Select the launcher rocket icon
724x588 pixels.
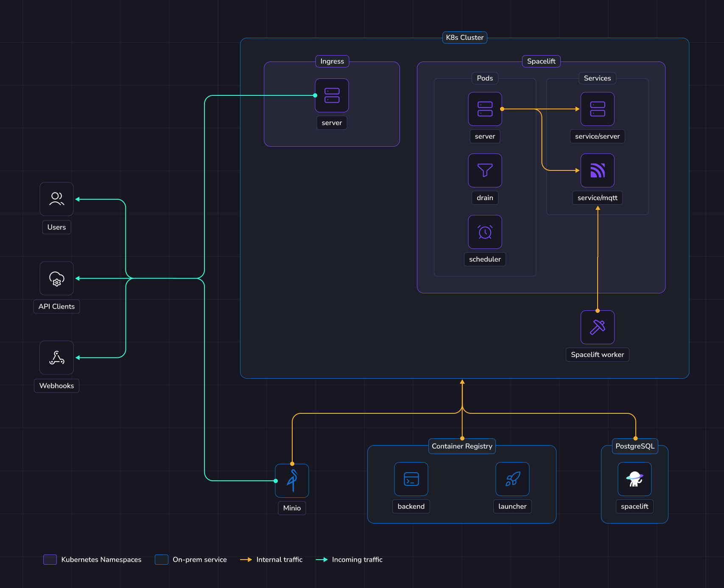tap(512, 479)
